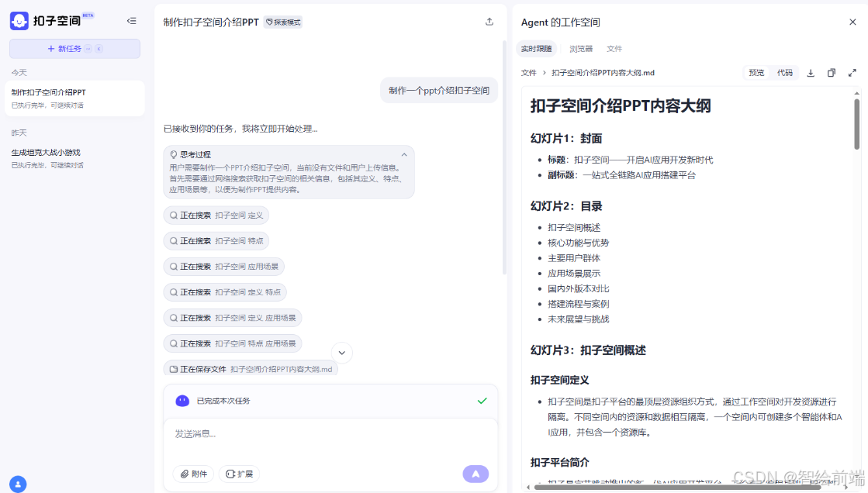Collapse the left sidebar panel
The height and width of the screenshot is (493, 868).
(131, 21)
